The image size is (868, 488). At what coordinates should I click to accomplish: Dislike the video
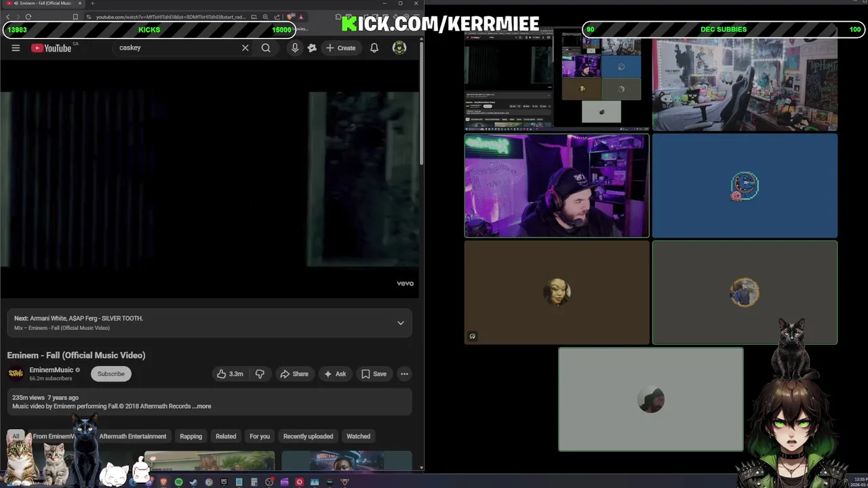pyautogui.click(x=260, y=373)
